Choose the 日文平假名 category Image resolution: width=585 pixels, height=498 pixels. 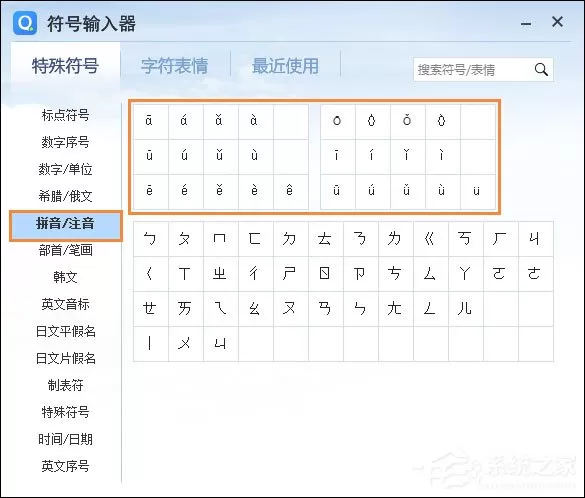coord(65,331)
